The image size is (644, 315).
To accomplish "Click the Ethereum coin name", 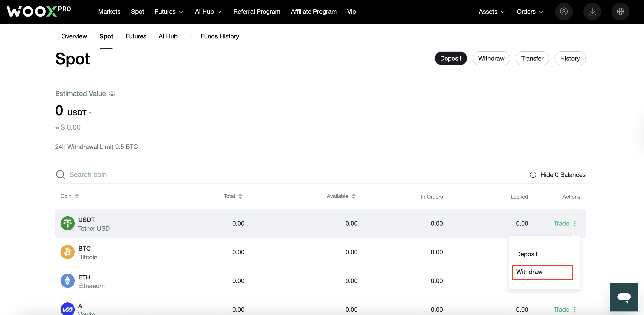I will [91, 286].
